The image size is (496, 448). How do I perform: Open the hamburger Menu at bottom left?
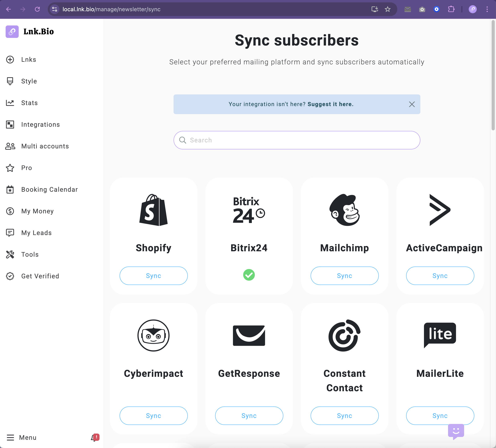tap(10, 437)
